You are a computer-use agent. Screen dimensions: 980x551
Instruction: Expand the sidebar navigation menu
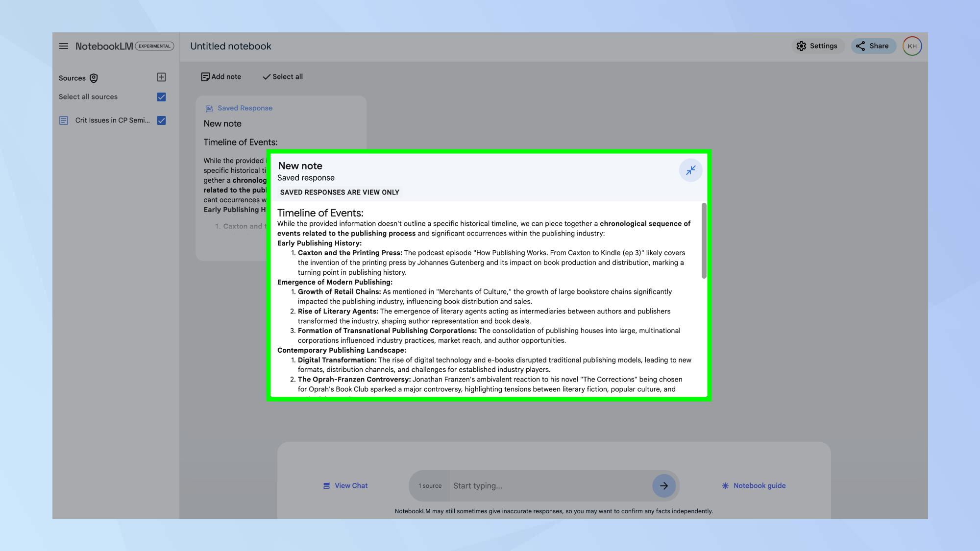pos(63,46)
